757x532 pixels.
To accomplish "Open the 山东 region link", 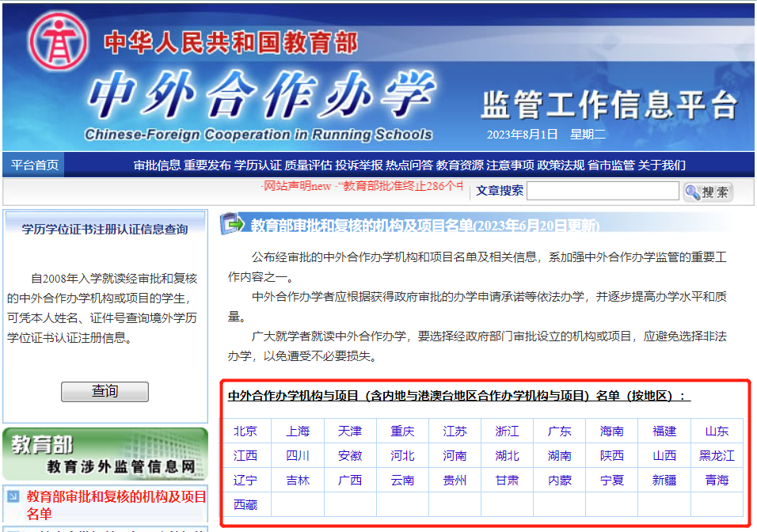I will point(717,431).
